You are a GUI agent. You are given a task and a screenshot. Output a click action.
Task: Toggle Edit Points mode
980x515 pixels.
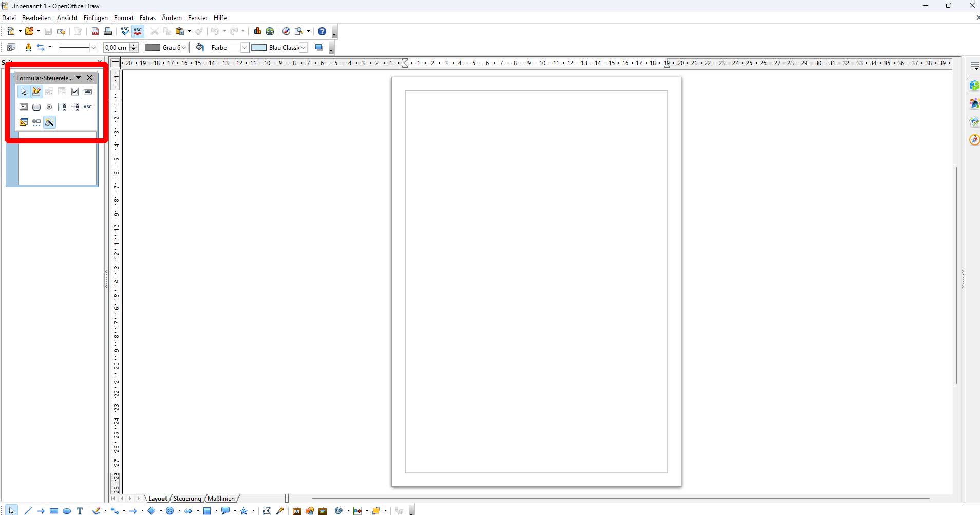pos(267,510)
